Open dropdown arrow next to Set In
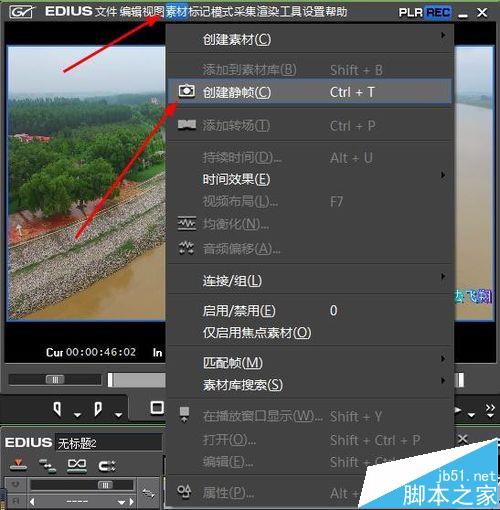The width and height of the screenshot is (500, 510). pos(77,415)
